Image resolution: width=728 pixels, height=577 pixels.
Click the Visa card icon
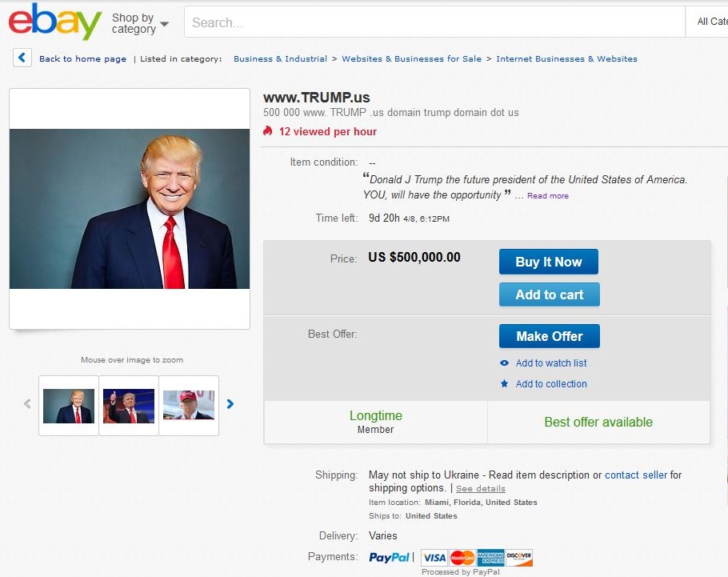tap(434, 558)
